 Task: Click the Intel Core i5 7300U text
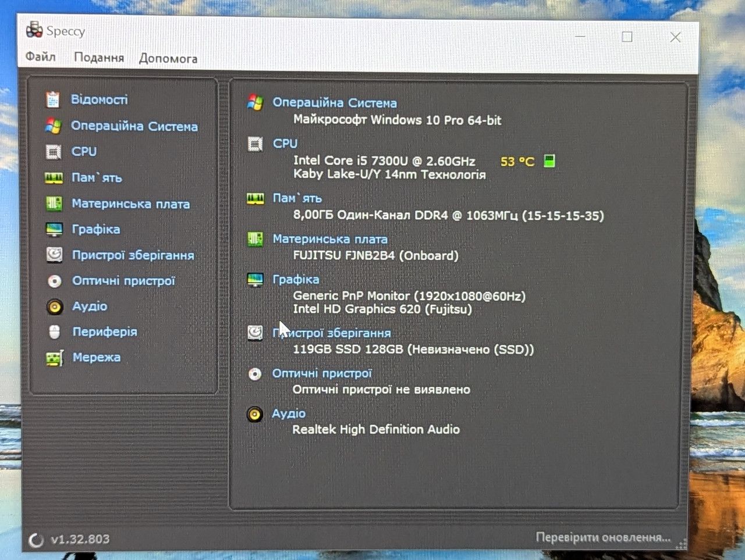tap(384, 161)
